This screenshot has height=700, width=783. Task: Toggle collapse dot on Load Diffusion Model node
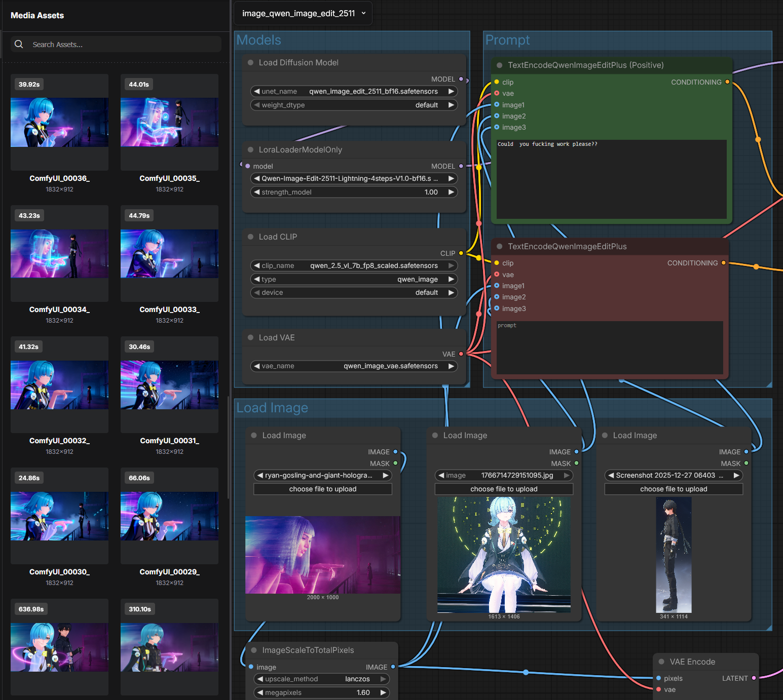point(250,63)
